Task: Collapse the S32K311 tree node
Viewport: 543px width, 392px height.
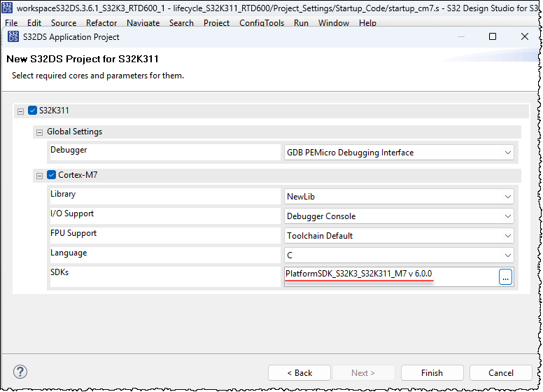Action: point(20,111)
